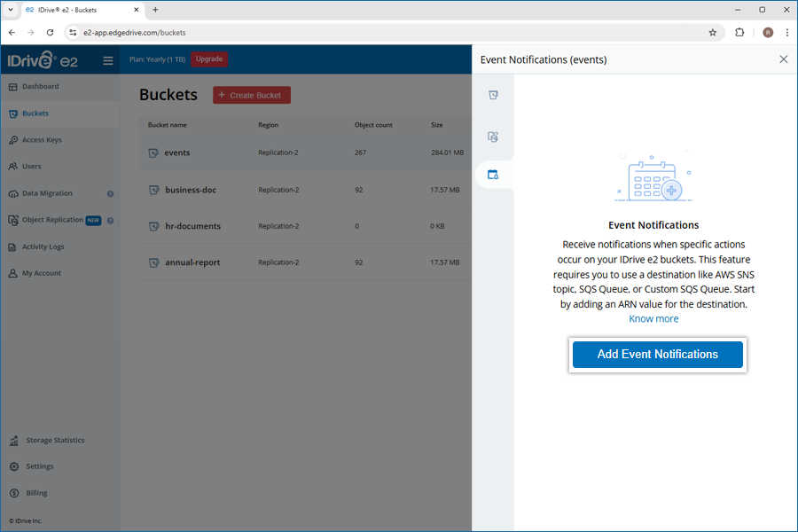Bookmark the page with the star icon
Viewport: 798px width, 532px height.
713,33
